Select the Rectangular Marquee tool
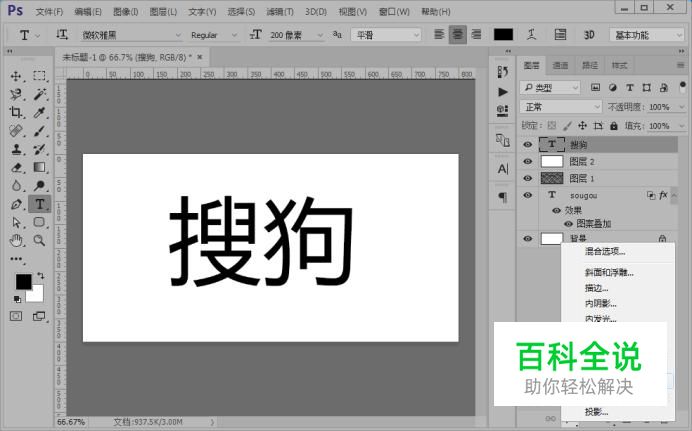Viewport: 692px width, 431px height. coord(39,76)
